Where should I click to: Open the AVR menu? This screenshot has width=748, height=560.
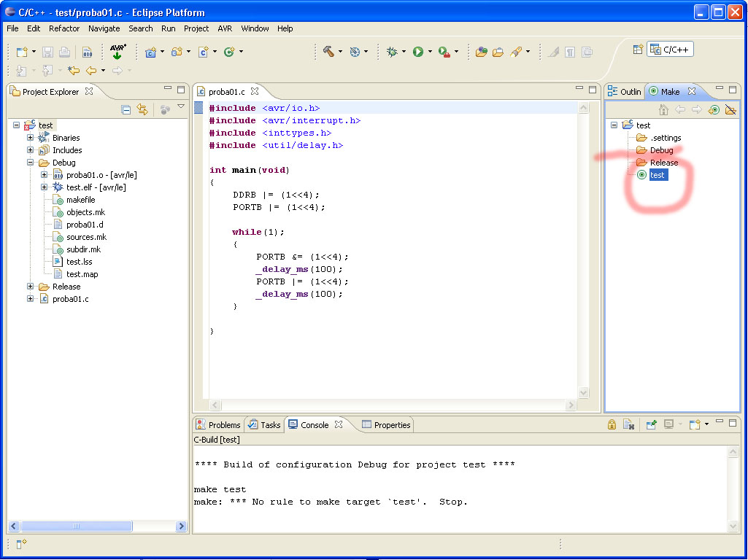point(224,28)
